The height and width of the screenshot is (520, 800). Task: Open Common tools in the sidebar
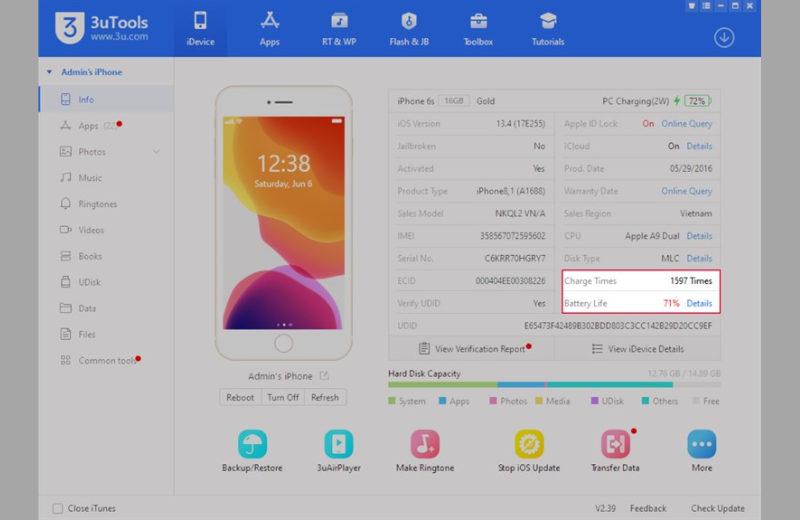click(x=106, y=360)
